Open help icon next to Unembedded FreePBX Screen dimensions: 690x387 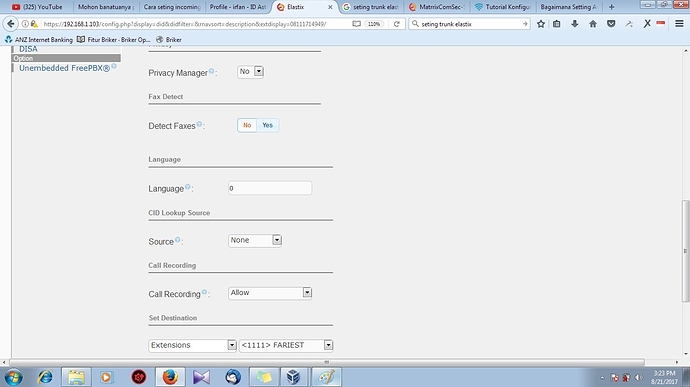[x=114, y=66]
